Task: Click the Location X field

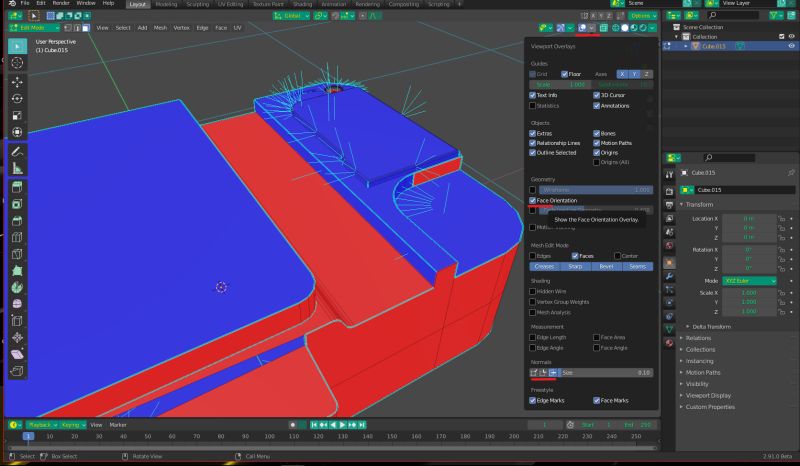Action: pos(749,218)
